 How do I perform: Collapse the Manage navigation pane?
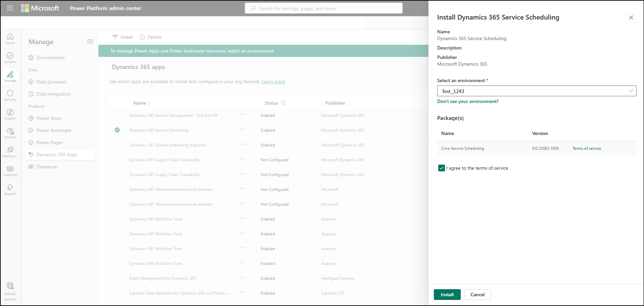pos(90,41)
